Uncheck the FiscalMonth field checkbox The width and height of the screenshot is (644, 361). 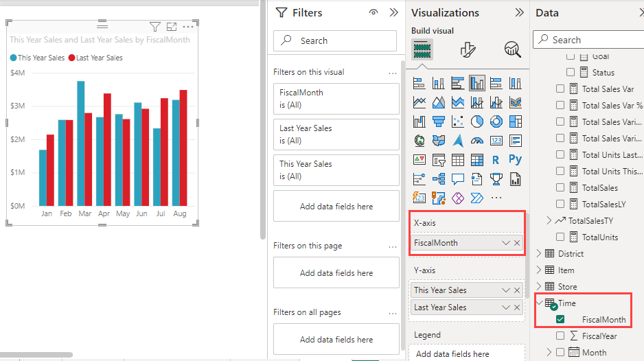coord(560,319)
